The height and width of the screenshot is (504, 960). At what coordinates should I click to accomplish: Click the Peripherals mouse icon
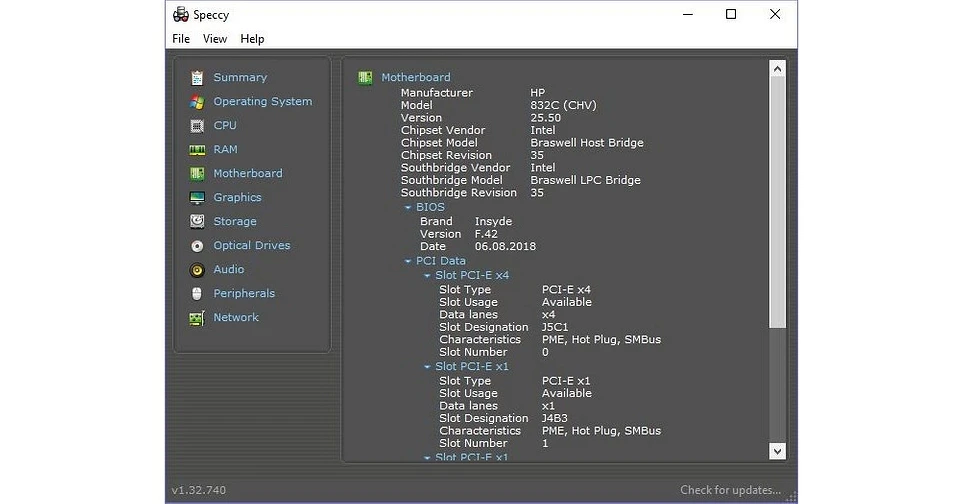point(197,294)
